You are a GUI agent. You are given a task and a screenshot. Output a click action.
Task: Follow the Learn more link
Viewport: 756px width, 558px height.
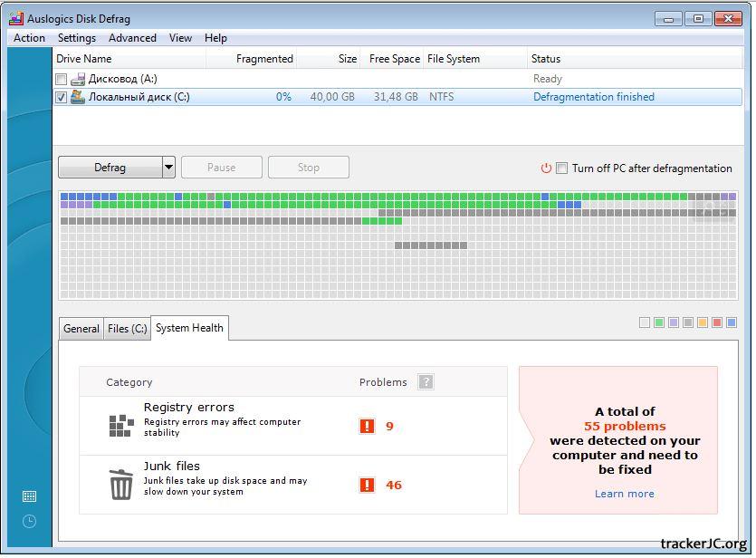[x=624, y=494]
